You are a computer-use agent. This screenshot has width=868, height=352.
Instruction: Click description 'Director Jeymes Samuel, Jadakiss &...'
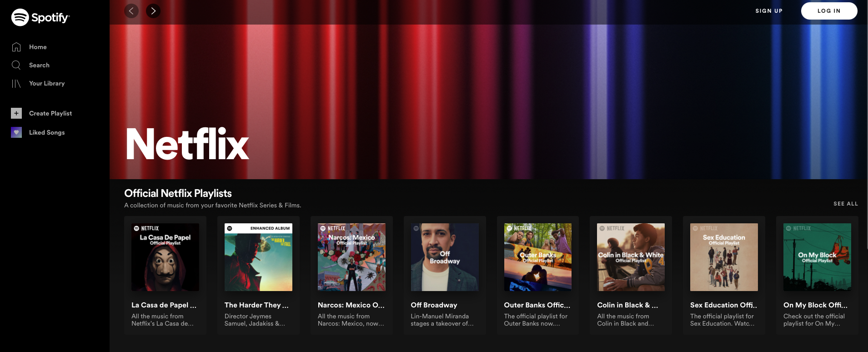255,320
